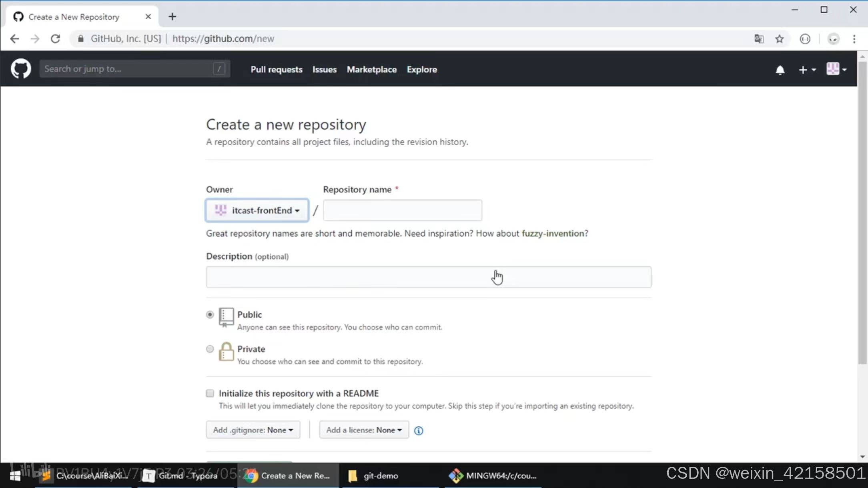Switch to MINGW64 Git Bash taskbar item
868x488 pixels.
492,476
